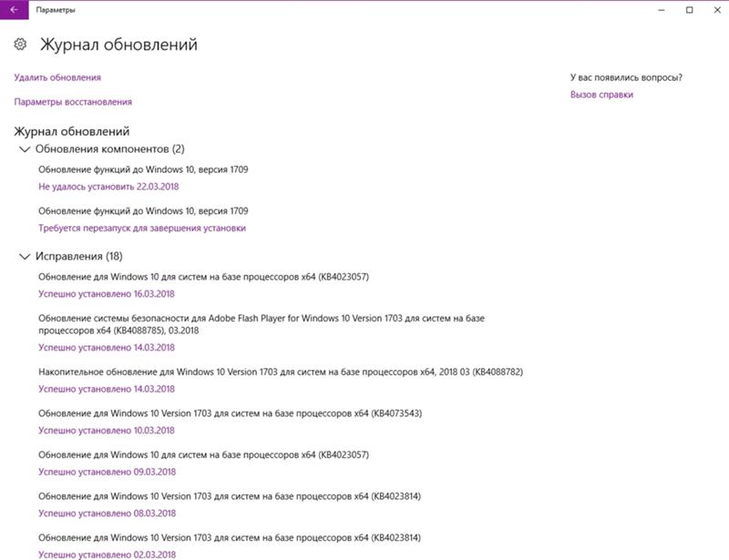Go back with the purple arrow button

pyautogui.click(x=14, y=10)
